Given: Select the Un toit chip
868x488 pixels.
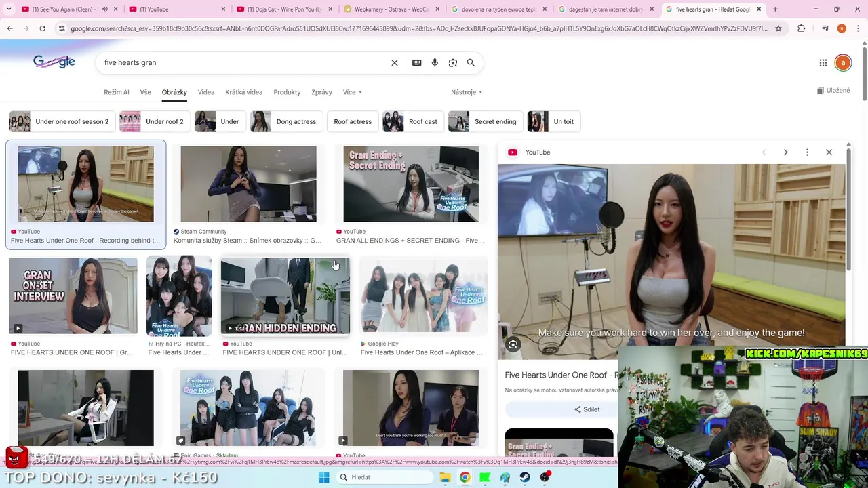Looking at the screenshot, I should pyautogui.click(x=553, y=121).
